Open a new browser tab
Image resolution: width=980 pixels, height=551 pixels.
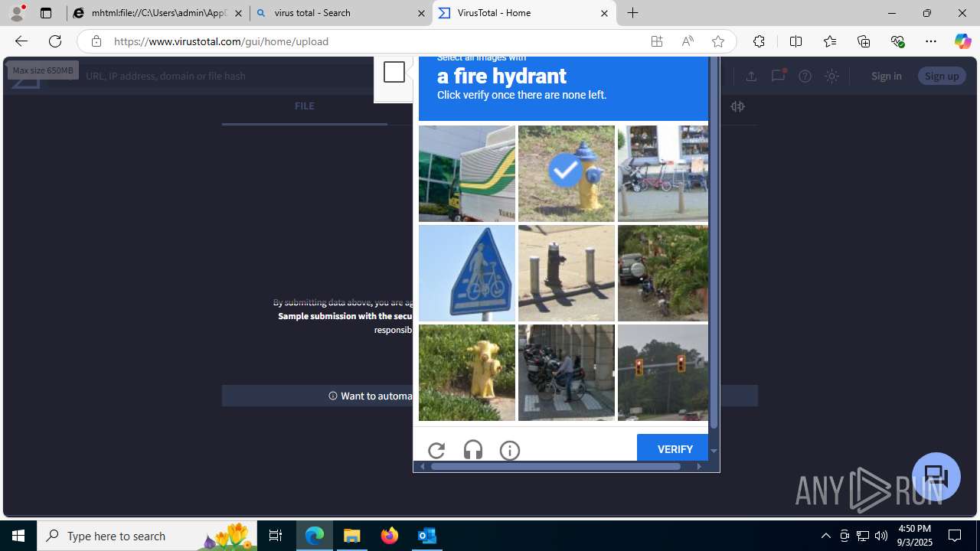(633, 13)
